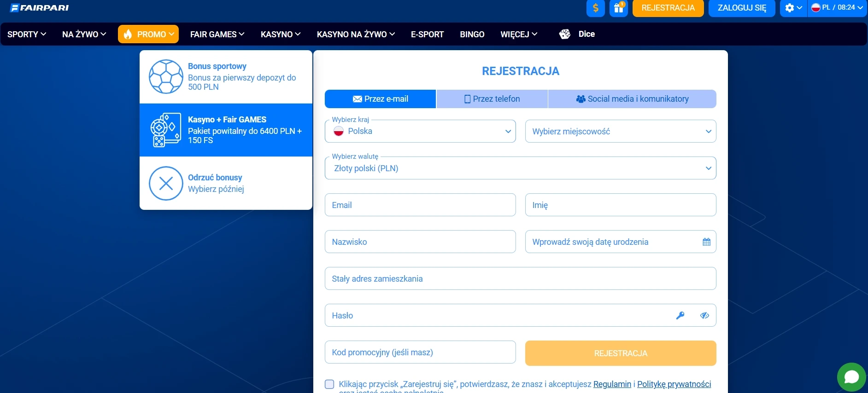868x393 pixels.
Task: Focus the Imię input field
Action: [x=621, y=205]
